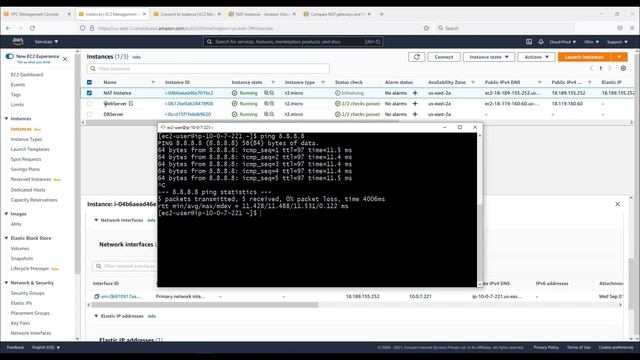Collapse Elastic Block Store sidebar section

coord(6,238)
